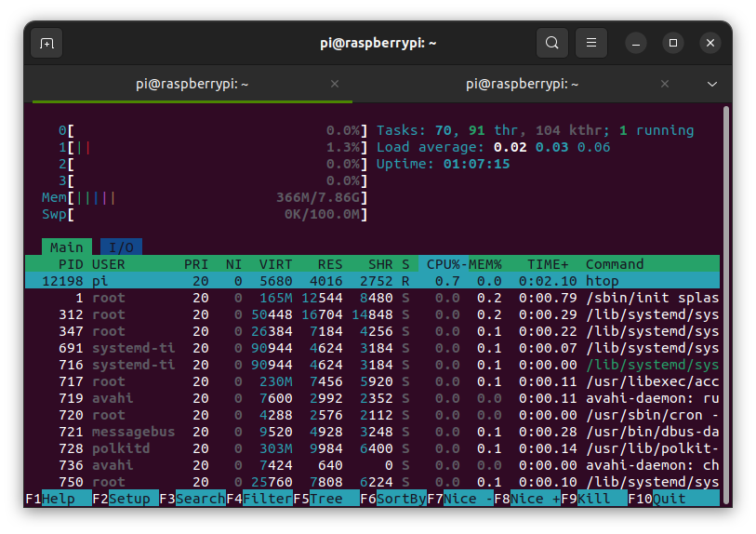Screen dimensions: 756x534
Task: Click the CPU 1 usage meter at 1.3%
Action: pos(213,147)
